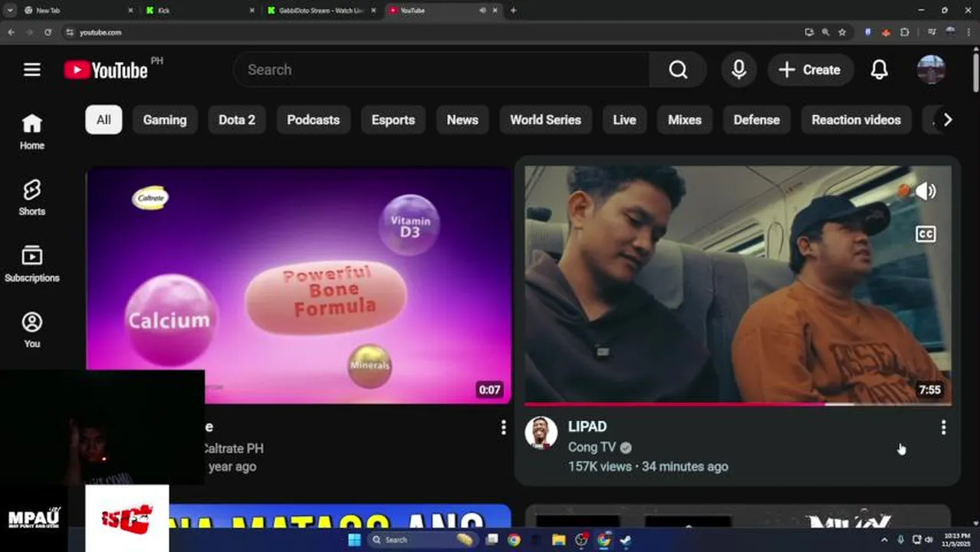Open the LIPAD train video thumbnail

[x=738, y=284]
